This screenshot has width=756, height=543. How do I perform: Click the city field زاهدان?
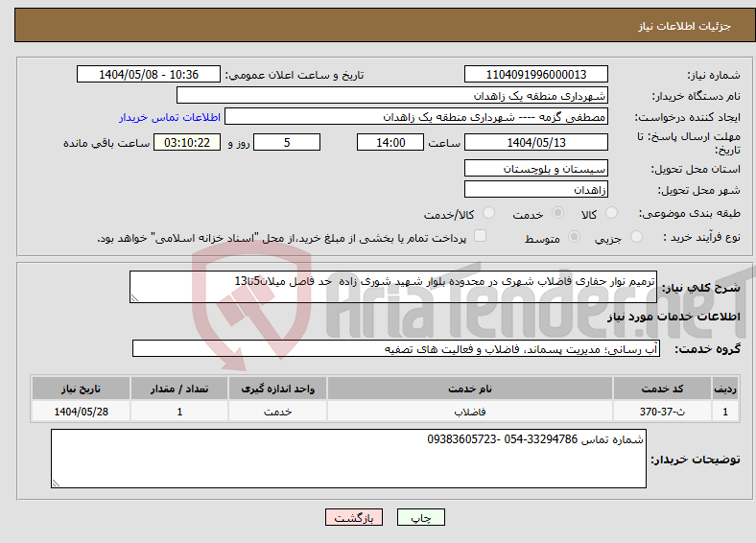pyautogui.click(x=536, y=190)
